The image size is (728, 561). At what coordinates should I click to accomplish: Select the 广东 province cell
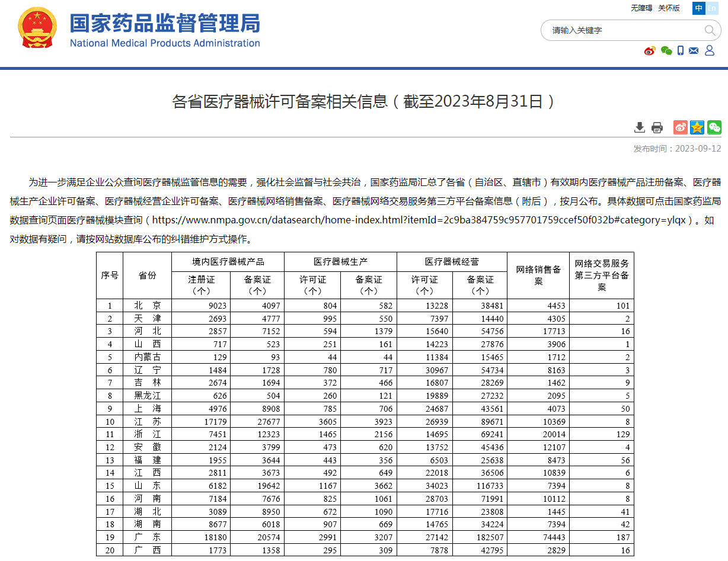pos(148,537)
